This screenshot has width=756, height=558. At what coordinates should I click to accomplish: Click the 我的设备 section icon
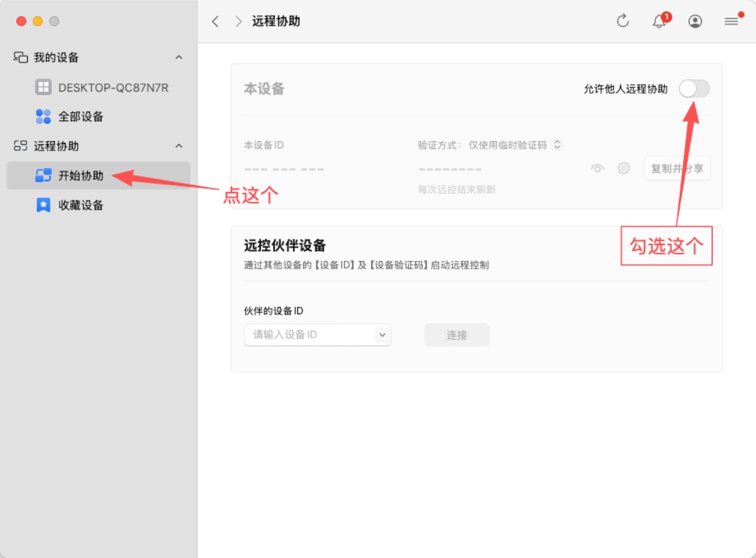(x=21, y=57)
